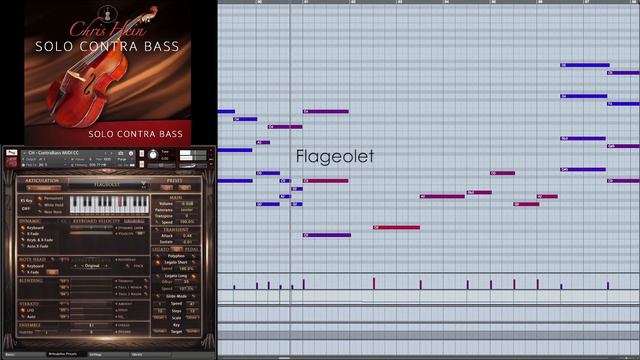This screenshot has height=360, width=640.
Task: Click the Speed value in MAIN section
Action: (187, 222)
